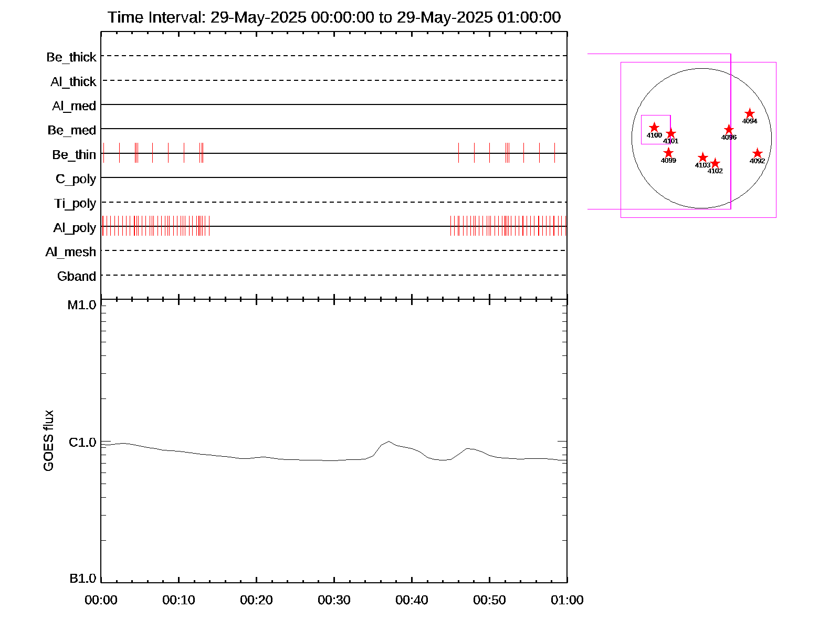The image size is (840, 630).
Task: Select the M1.0 flux axis label
Action: coord(82,305)
